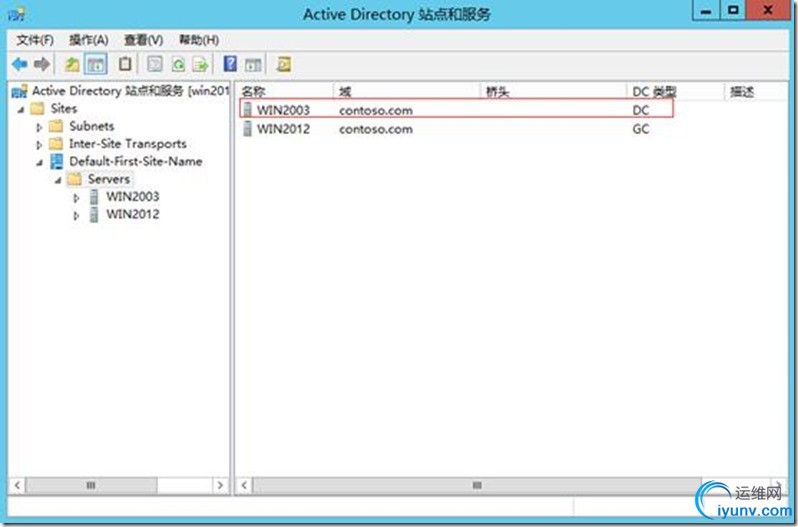Screen dimensions: 798x527
Task: Click the Forward arrow in the toolbar
Action: click(42, 64)
